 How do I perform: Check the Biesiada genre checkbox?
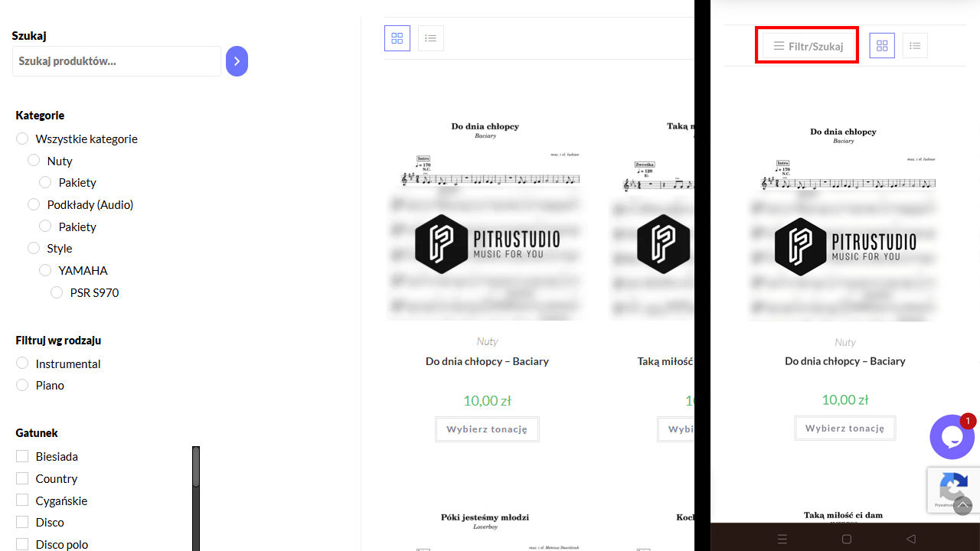point(22,456)
